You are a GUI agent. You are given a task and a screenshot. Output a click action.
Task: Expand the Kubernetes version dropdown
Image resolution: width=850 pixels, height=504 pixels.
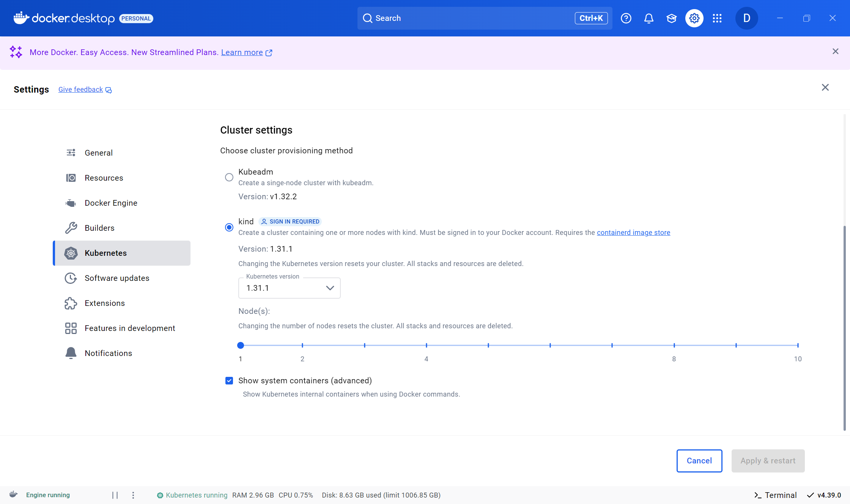pos(290,288)
